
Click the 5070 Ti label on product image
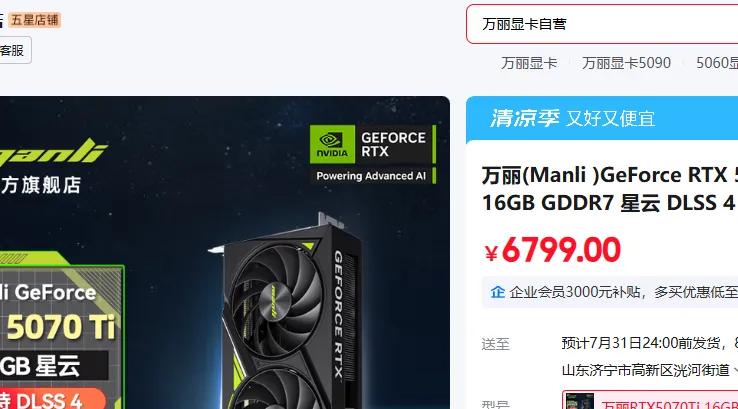tap(61, 327)
